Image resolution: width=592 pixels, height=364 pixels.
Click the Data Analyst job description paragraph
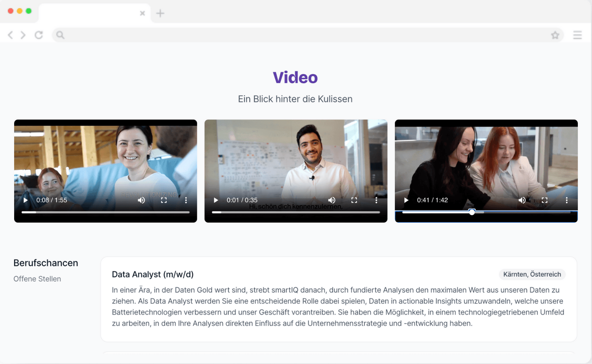pos(338,307)
